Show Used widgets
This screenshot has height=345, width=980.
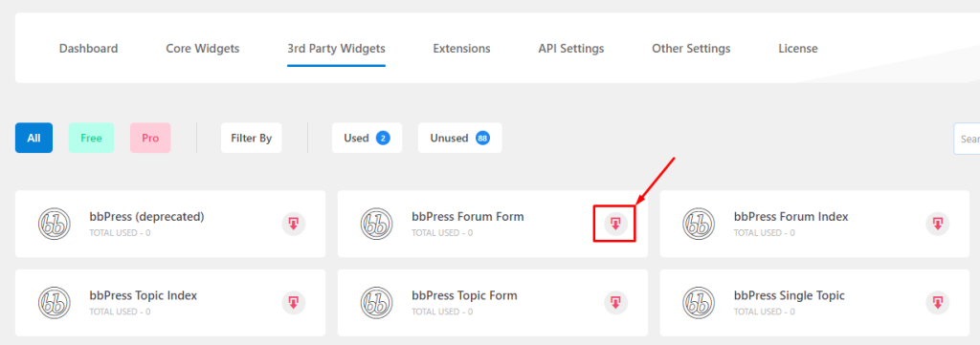coord(367,138)
